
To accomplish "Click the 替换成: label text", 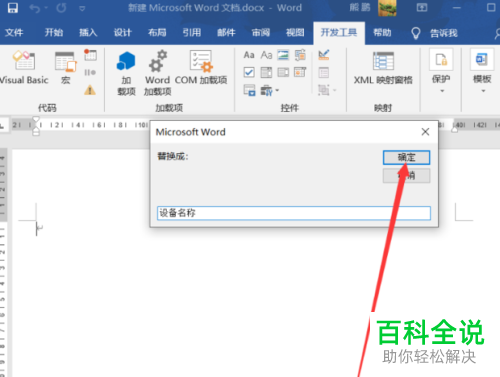I will click(173, 156).
